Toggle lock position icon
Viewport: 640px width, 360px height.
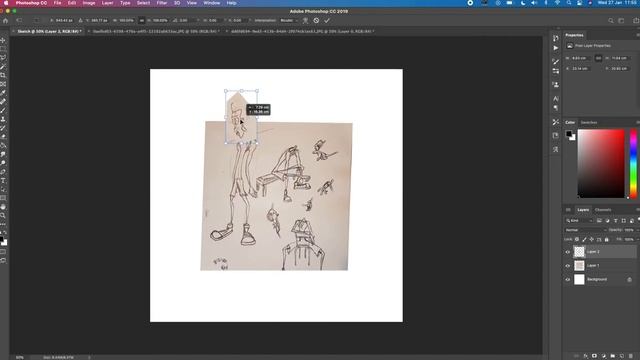pos(591,240)
